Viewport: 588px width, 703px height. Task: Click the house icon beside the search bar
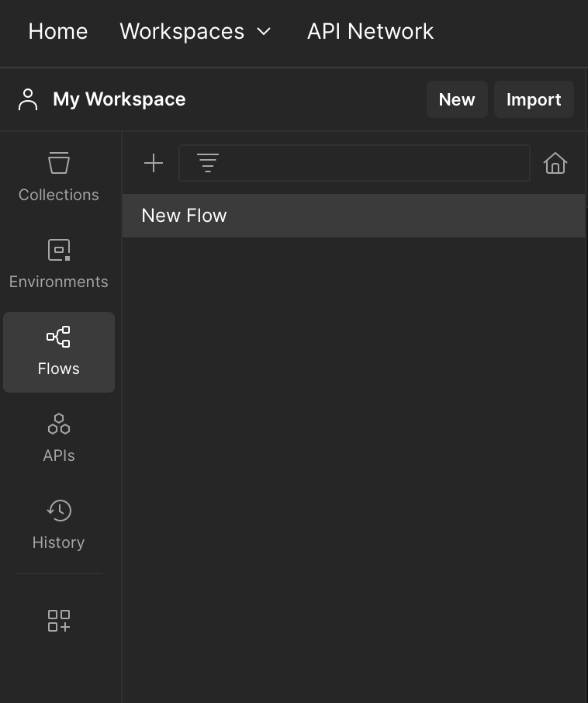point(555,163)
